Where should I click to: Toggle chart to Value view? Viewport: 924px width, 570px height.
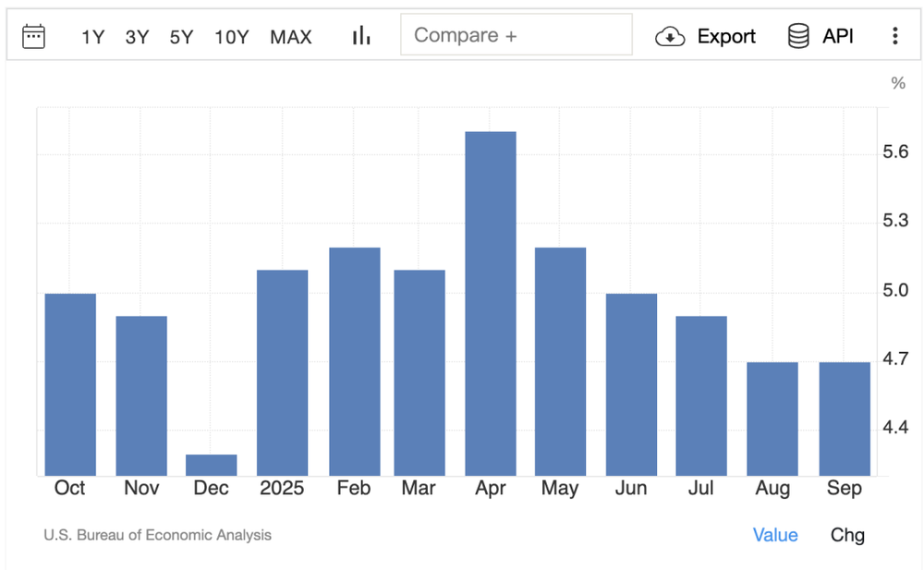(775, 535)
